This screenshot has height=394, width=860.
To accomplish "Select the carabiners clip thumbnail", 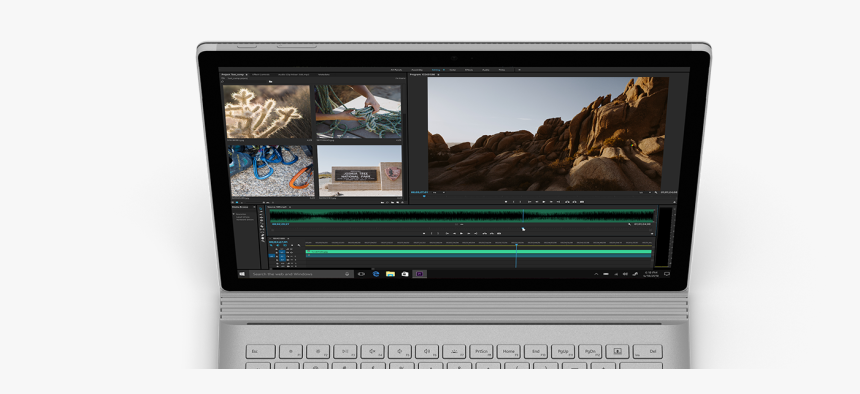I will click(272, 171).
